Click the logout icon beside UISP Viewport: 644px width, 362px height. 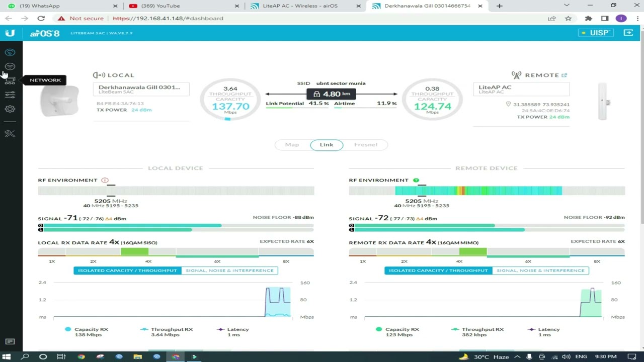[628, 33]
